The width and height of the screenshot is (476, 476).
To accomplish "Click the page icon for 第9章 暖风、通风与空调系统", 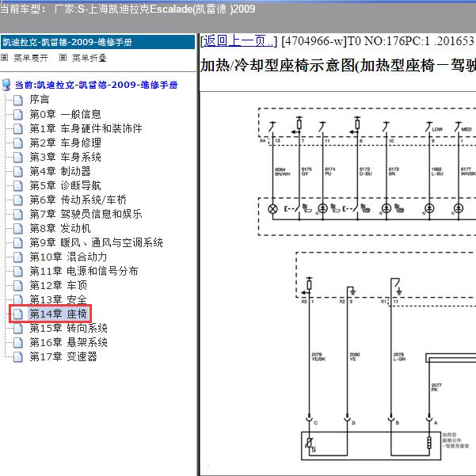I will [18, 243].
